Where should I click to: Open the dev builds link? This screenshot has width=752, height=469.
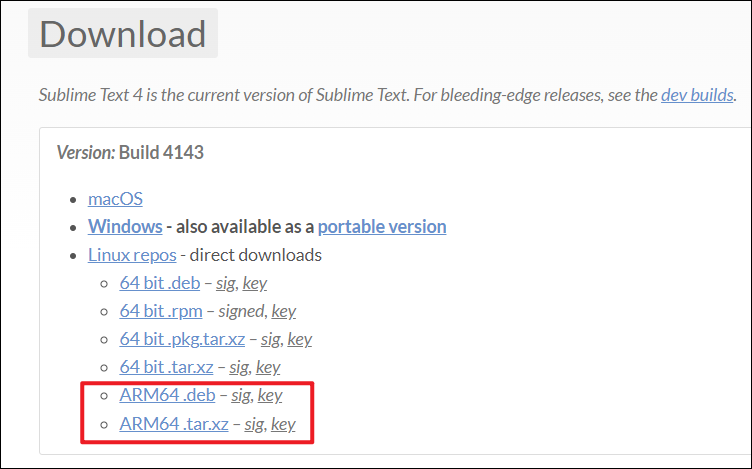697,95
